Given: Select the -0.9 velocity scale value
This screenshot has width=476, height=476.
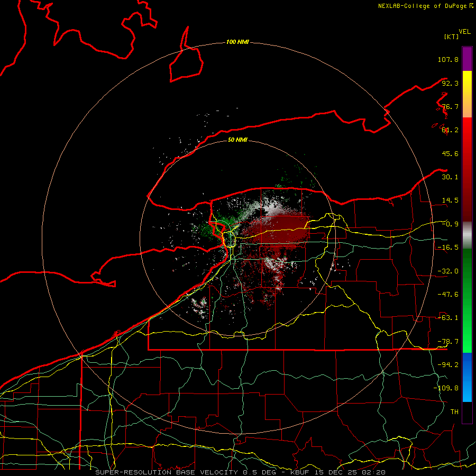Looking at the screenshot, I should (450, 224).
